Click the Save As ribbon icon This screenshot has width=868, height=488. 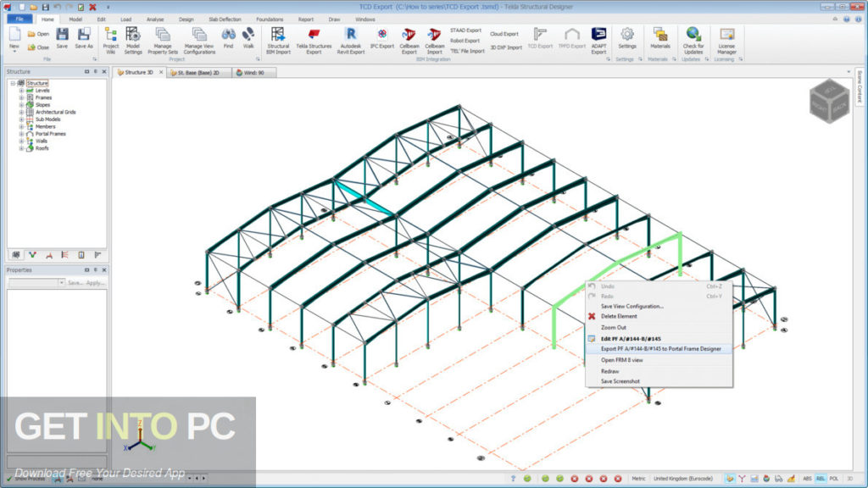tap(84, 38)
